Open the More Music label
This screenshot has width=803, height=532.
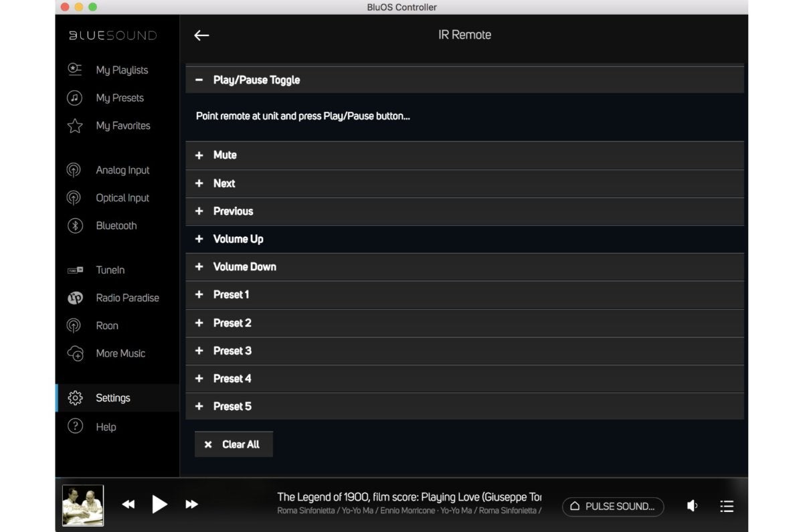(x=120, y=353)
